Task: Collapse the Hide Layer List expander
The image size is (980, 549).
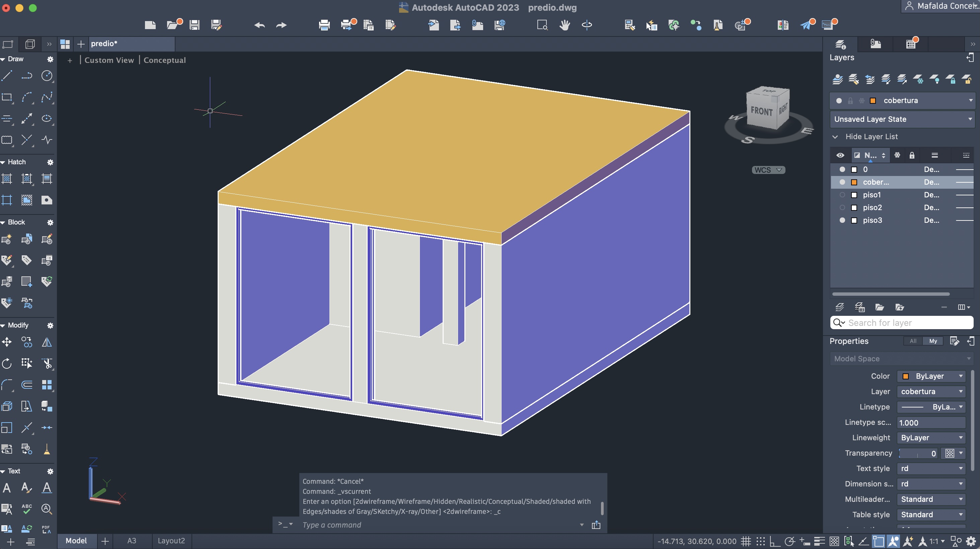Action: pyautogui.click(x=835, y=136)
